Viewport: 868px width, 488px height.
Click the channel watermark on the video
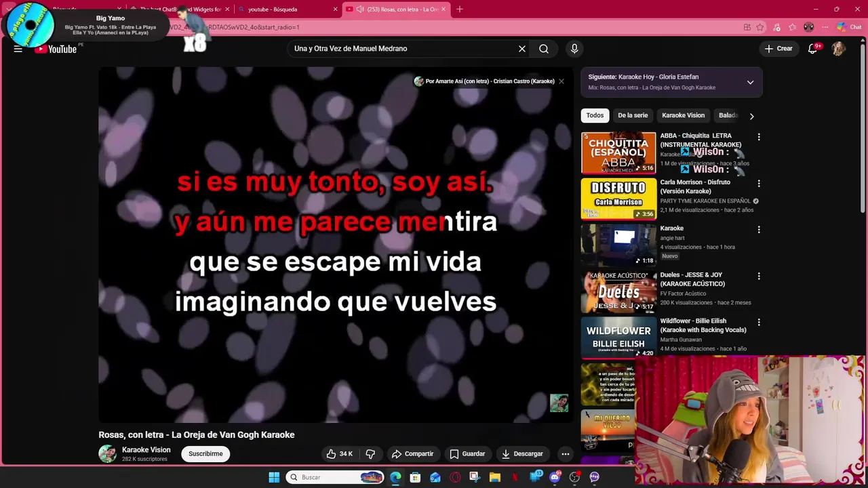click(x=559, y=403)
